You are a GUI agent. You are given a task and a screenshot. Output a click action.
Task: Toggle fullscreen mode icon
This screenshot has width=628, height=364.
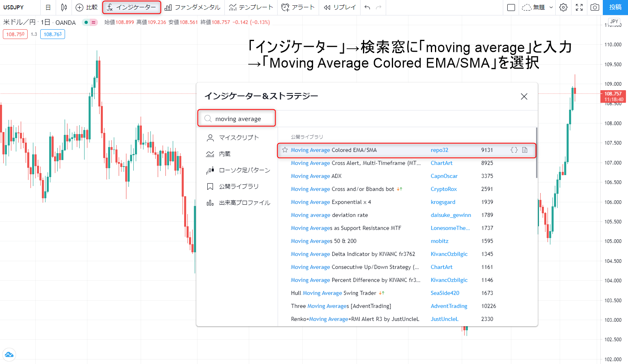pyautogui.click(x=579, y=7)
